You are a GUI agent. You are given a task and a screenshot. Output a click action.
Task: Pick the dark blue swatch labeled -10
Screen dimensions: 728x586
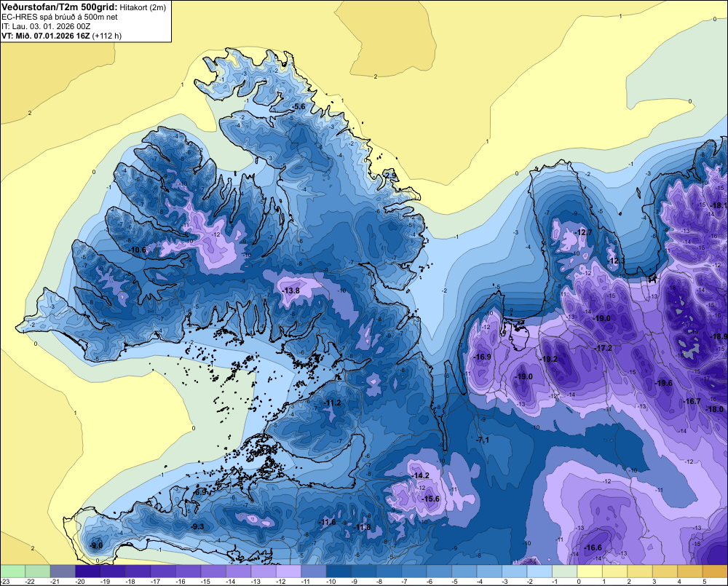(x=339, y=571)
